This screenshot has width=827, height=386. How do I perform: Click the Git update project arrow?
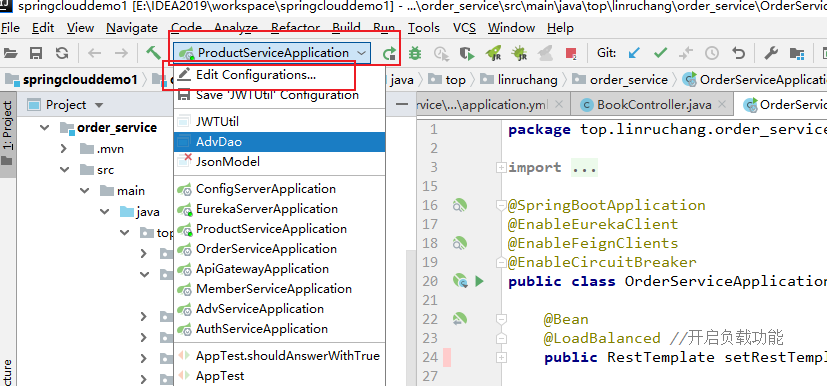click(634, 53)
